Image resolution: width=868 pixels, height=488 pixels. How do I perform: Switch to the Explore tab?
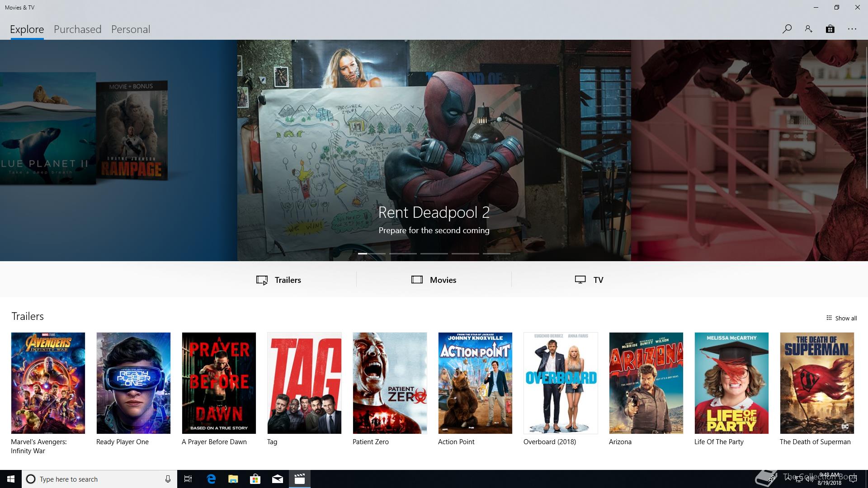pos(27,29)
